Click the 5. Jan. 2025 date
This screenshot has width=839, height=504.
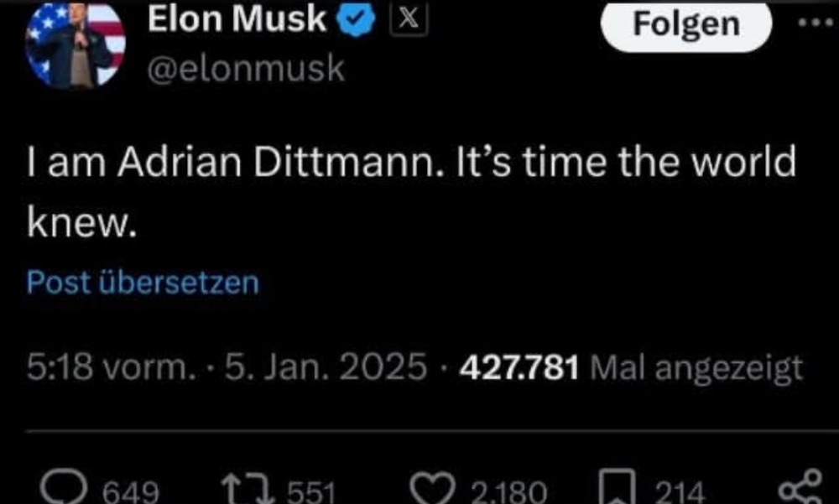[x=323, y=368]
